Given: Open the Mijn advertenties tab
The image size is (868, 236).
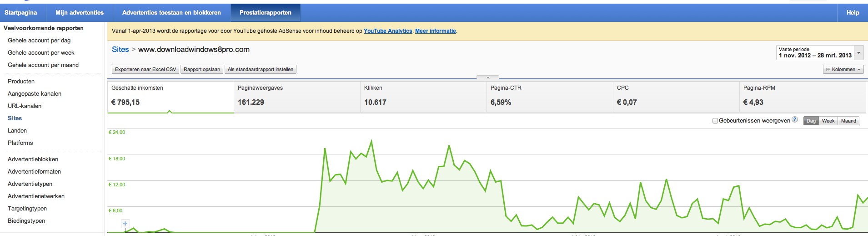Looking at the screenshot, I should point(80,13).
